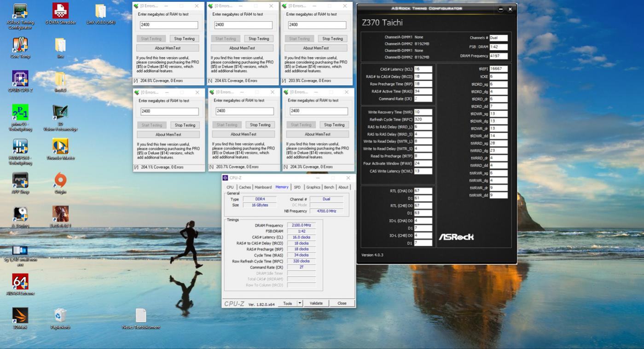Expand the Tools dropdown arrow in CPU-Z
644x349 pixels.
(300, 303)
